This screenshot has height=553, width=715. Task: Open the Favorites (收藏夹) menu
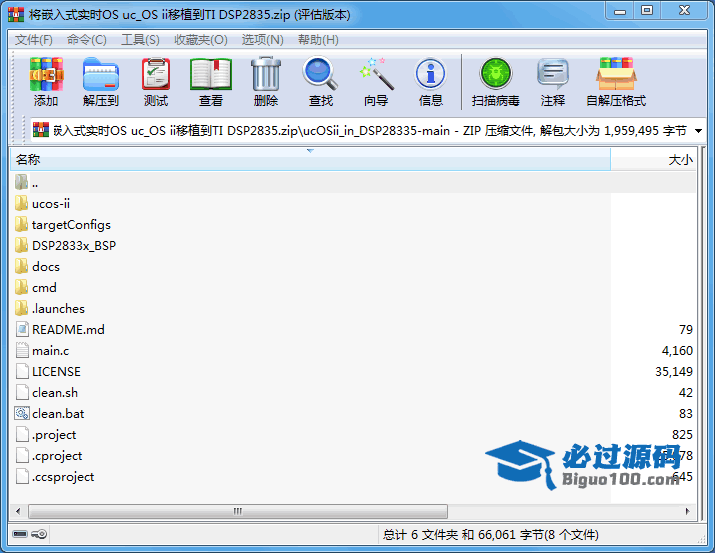pyautogui.click(x=201, y=40)
